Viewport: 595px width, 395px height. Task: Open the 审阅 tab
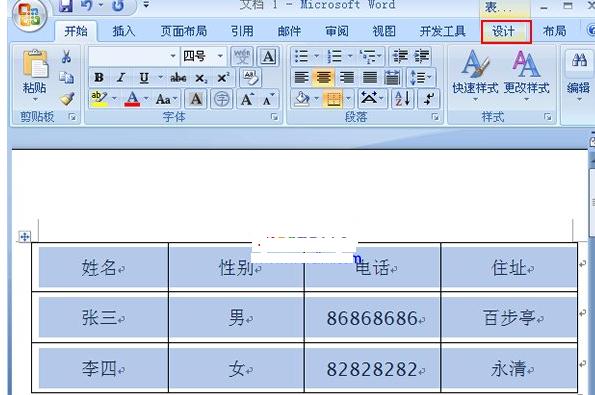click(x=337, y=31)
